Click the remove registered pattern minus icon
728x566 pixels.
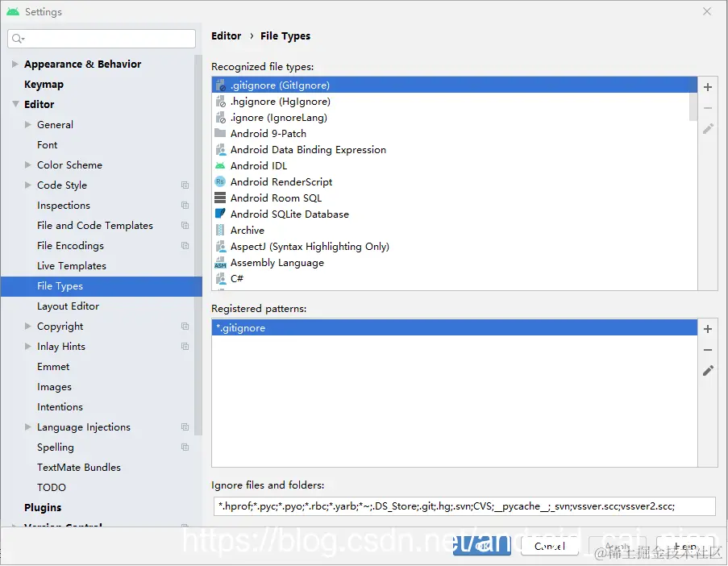(708, 350)
